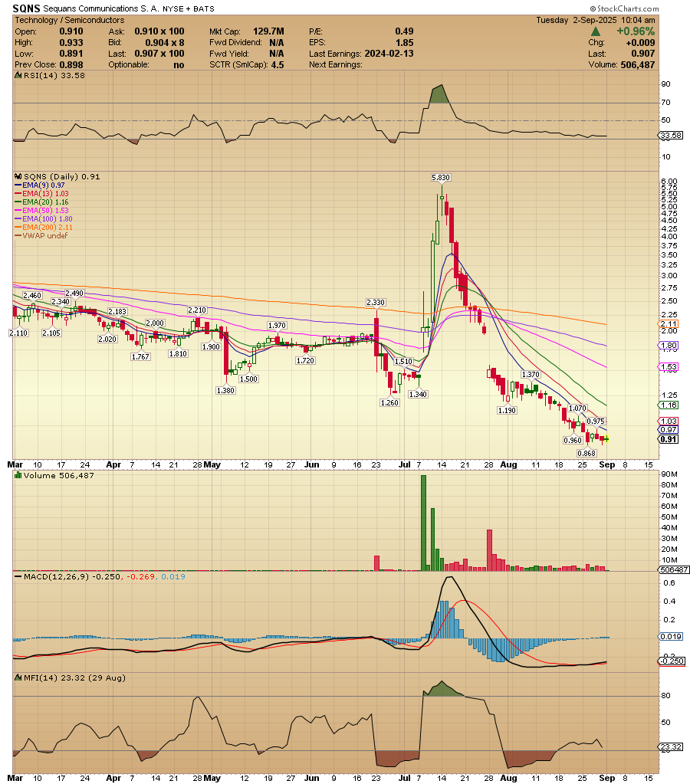Click the date Tuesday 2-Sep-2025 10:04 am

tap(596, 20)
